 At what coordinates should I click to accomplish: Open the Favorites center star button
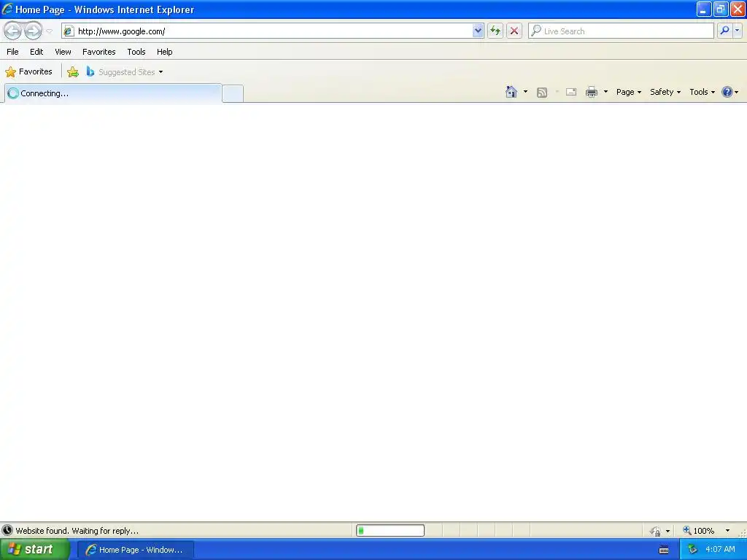29,72
